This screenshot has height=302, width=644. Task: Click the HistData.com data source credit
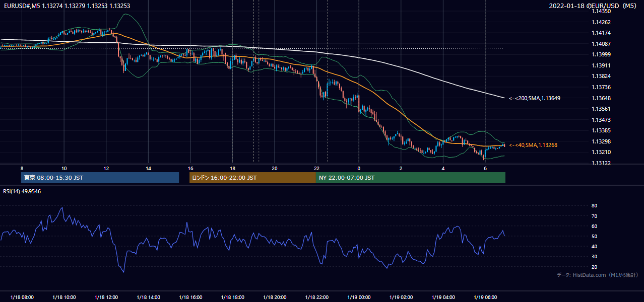pyautogui.click(x=598, y=275)
